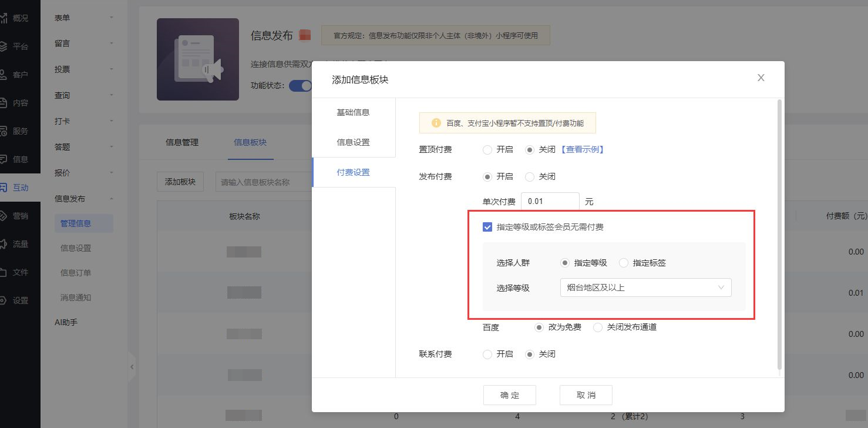
Task: Select the 服务 sidebar icon
Action: [4, 131]
